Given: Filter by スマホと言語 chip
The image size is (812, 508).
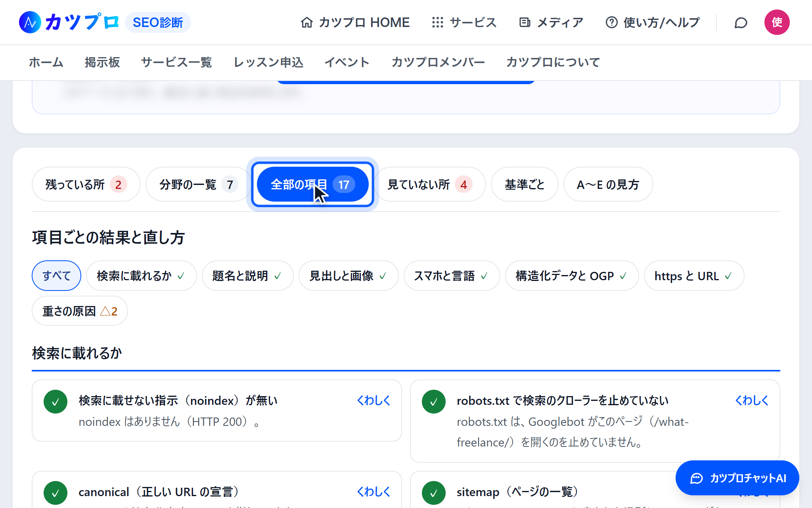Looking at the screenshot, I should click(x=452, y=276).
